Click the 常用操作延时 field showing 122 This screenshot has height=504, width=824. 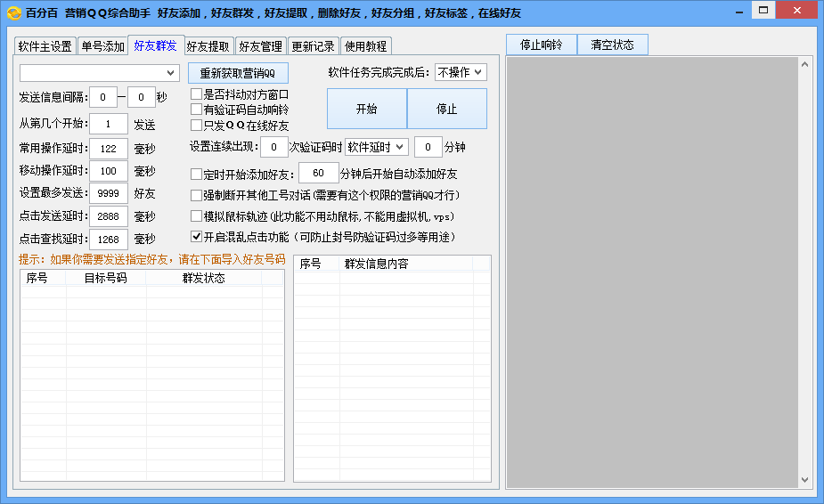point(109,149)
